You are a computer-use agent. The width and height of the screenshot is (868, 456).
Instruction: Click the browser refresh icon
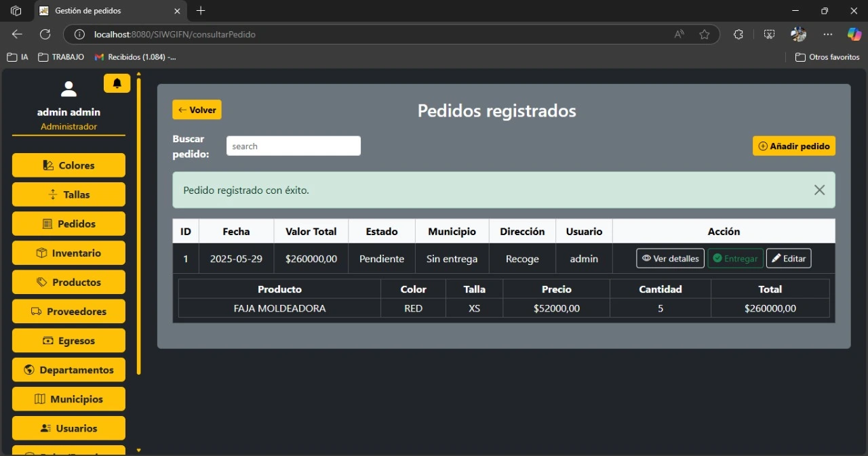45,34
